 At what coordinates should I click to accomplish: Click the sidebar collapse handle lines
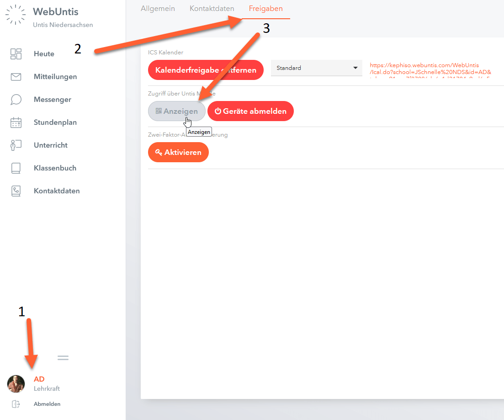click(63, 357)
